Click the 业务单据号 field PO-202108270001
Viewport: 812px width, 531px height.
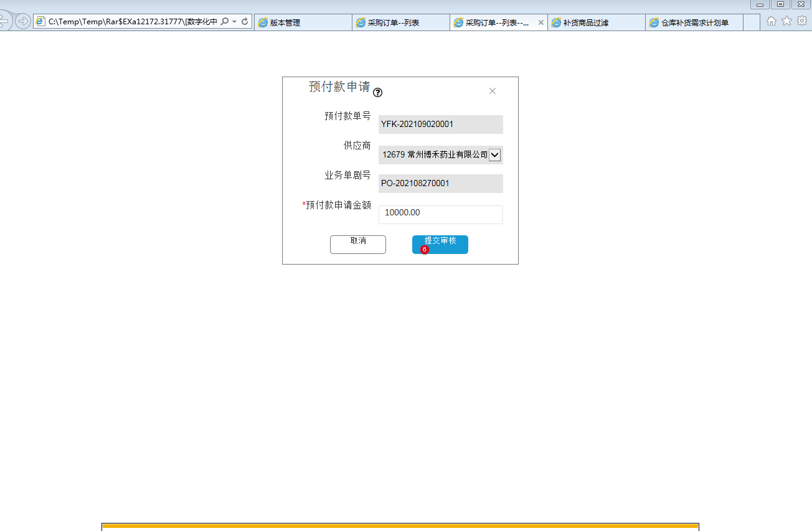(440, 184)
